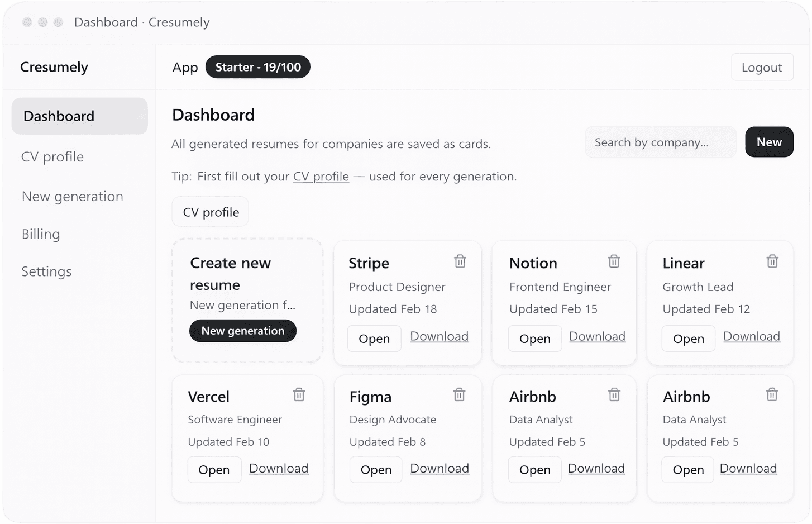
Task: Delete the third Airbnb Data Analyst card
Action: (x=614, y=394)
